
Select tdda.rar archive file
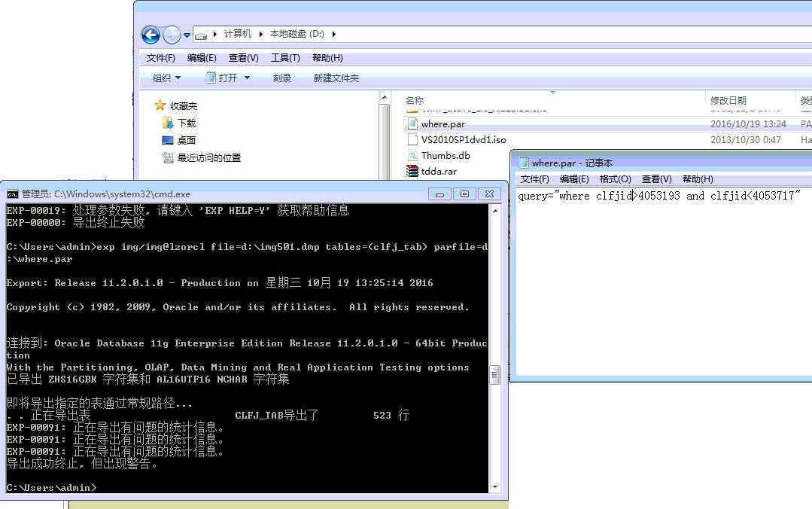(x=439, y=172)
